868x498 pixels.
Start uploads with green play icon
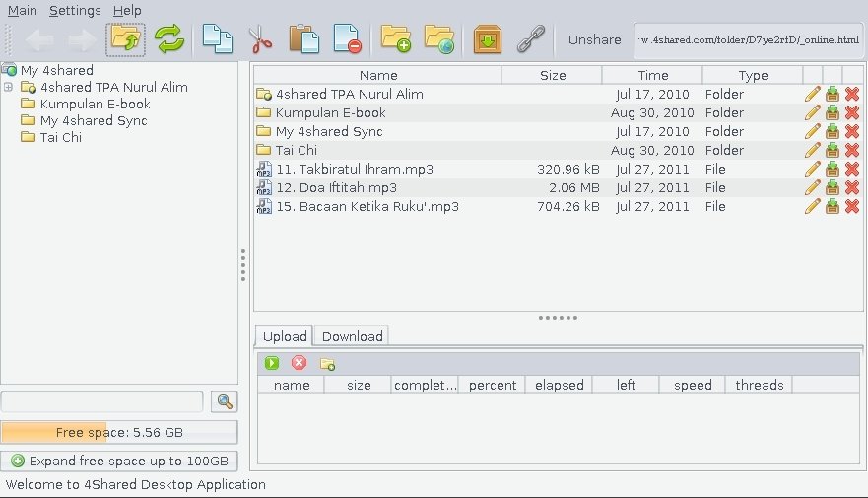[272, 363]
